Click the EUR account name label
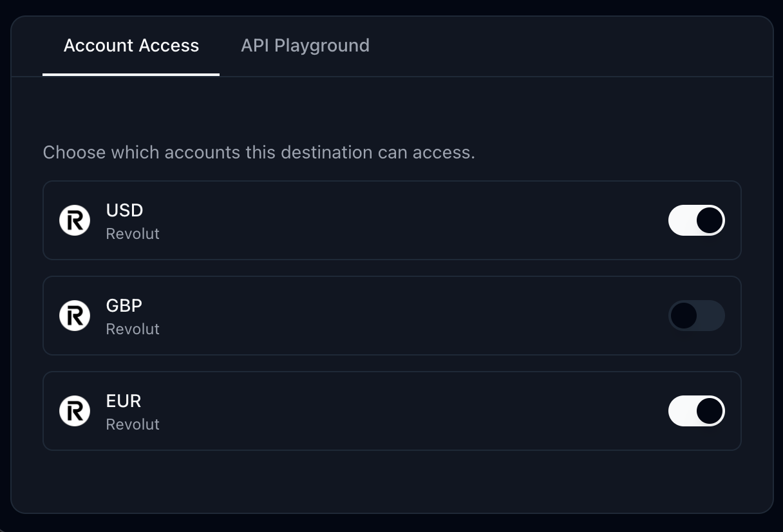The image size is (783, 532). point(124,401)
